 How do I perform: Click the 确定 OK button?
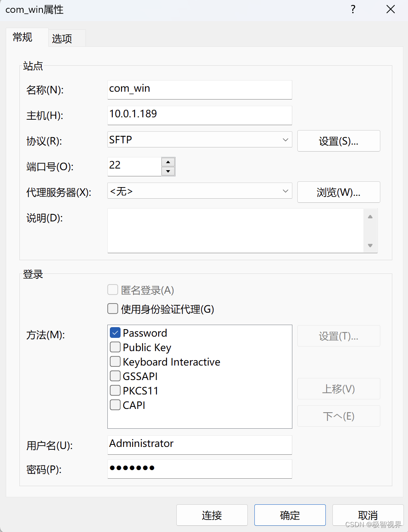pyautogui.click(x=290, y=515)
